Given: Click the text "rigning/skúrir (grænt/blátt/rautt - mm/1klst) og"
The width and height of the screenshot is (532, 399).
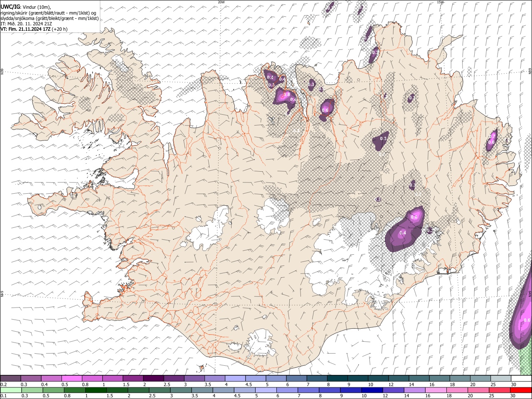Looking at the screenshot, I should (x=49, y=13).
